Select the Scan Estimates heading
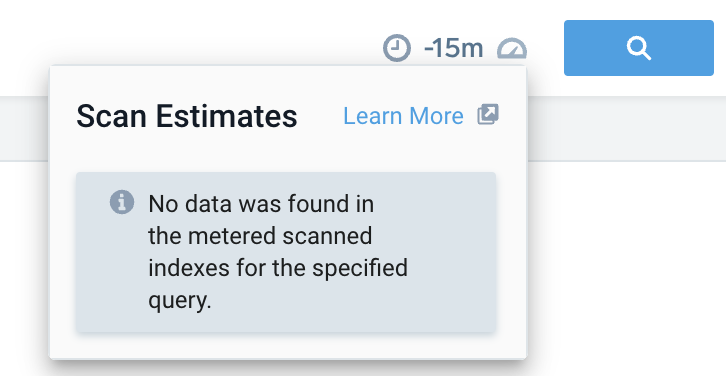 187,116
